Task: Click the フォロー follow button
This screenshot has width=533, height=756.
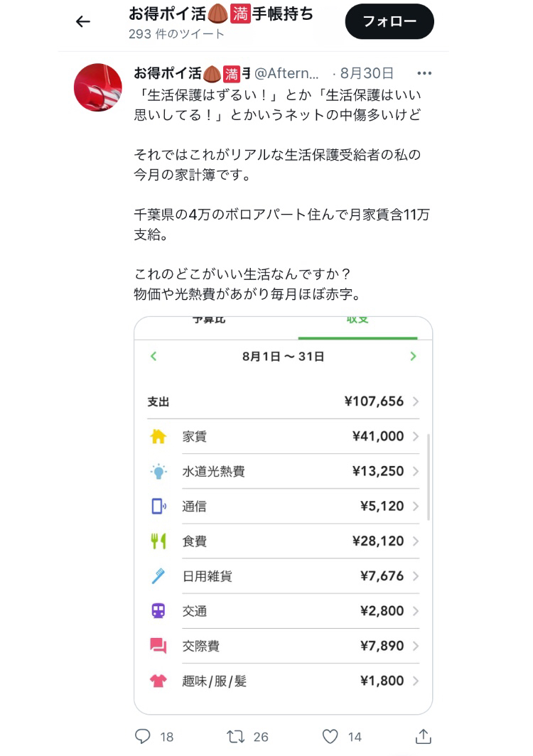Action: click(389, 21)
